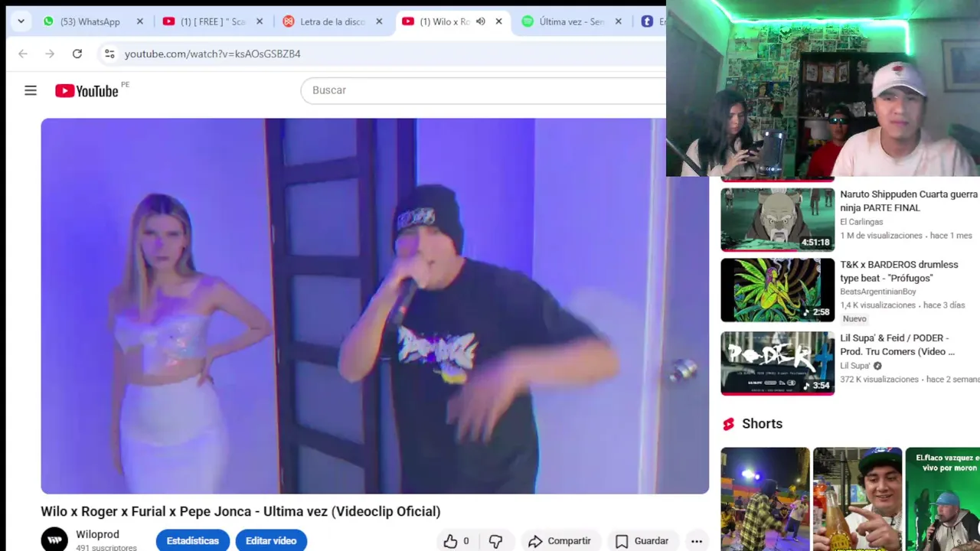Click the Nuevo badge on BARDEROS video

pyautogui.click(x=854, y=319)
